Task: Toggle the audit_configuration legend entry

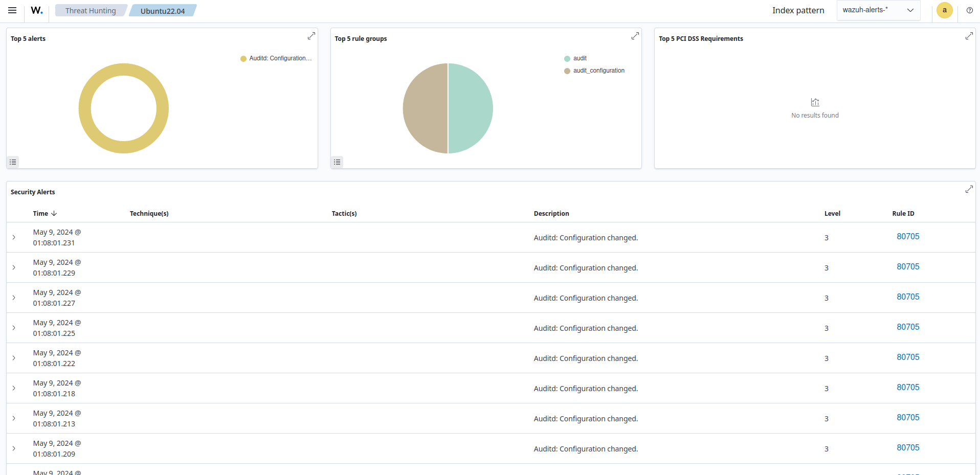Action: click(x=598, y=71)
